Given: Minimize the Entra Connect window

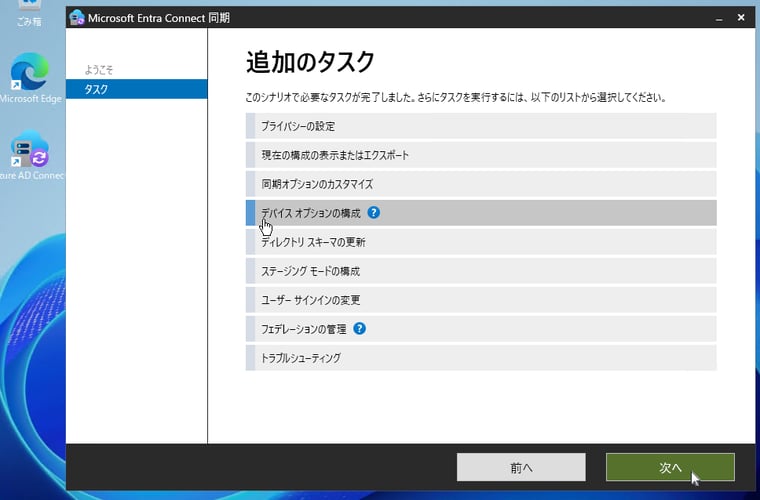Looking at the screenshot, I should click(719, 18).
